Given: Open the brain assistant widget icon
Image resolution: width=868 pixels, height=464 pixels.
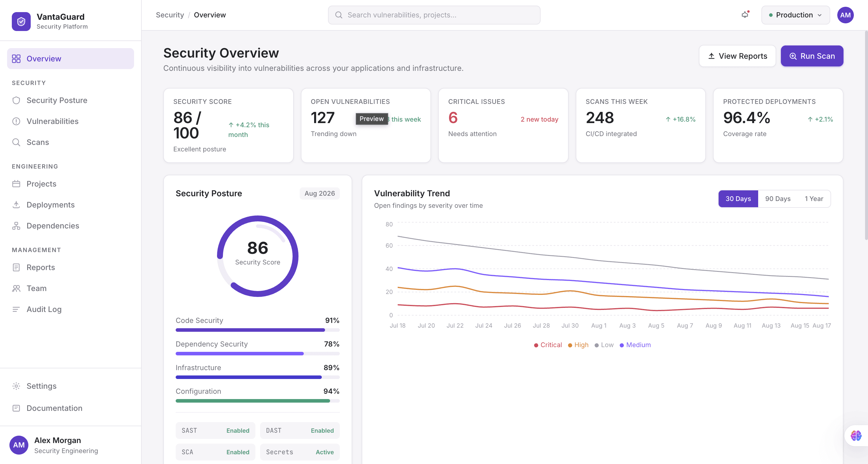Looking at the screenshot, I should coord(856,435).
